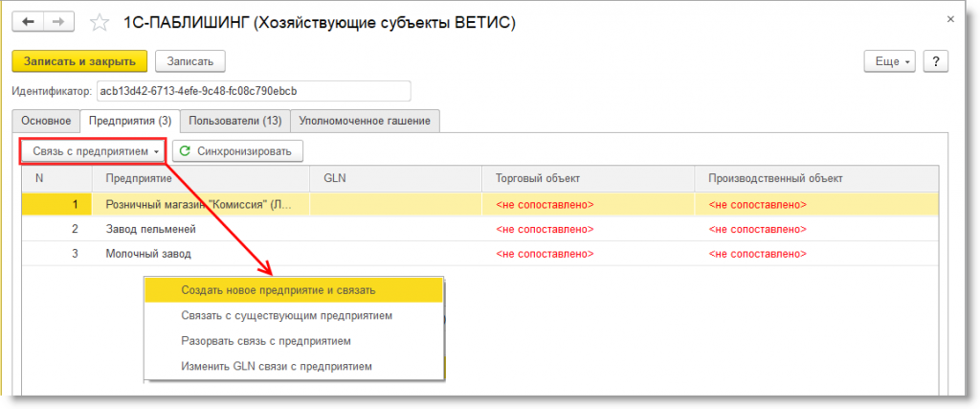Click the back navigation arrow
Image resolution: width=980 pixels, height=409 pixels.
point(29,23)
